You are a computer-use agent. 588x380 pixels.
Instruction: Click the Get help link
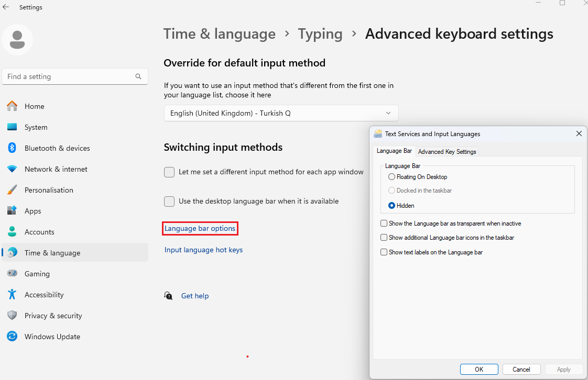click(194, 296)
